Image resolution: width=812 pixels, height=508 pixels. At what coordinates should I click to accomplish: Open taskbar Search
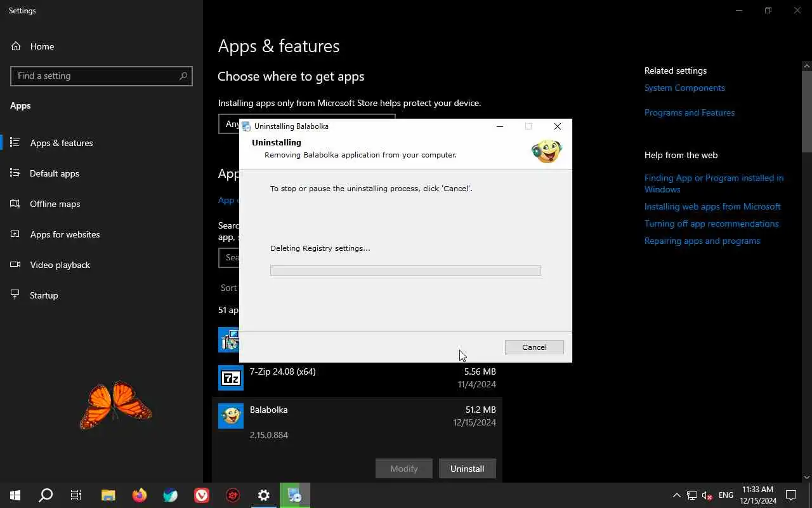[x=46, y=495]
